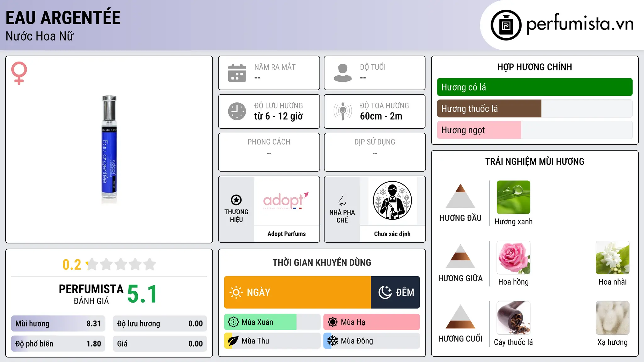
Task: Click the EAU ARGENTÉE title
Action: (x=63, y=18)
